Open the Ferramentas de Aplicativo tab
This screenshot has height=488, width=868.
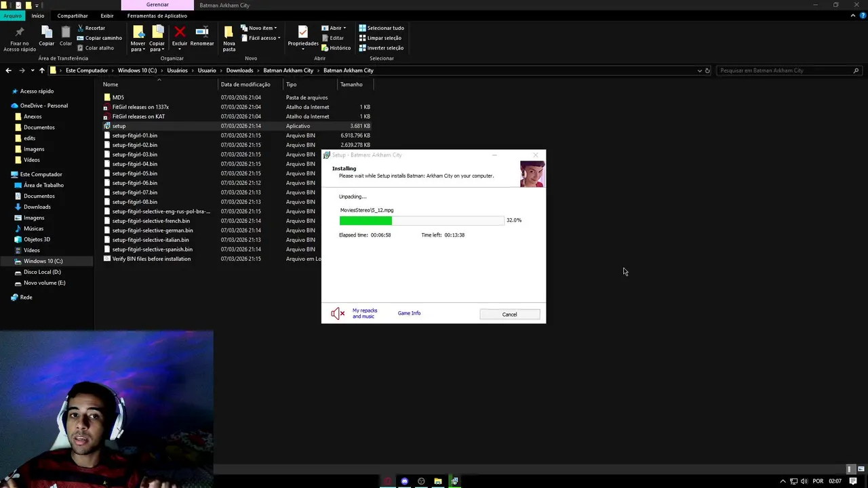point(157,16)
